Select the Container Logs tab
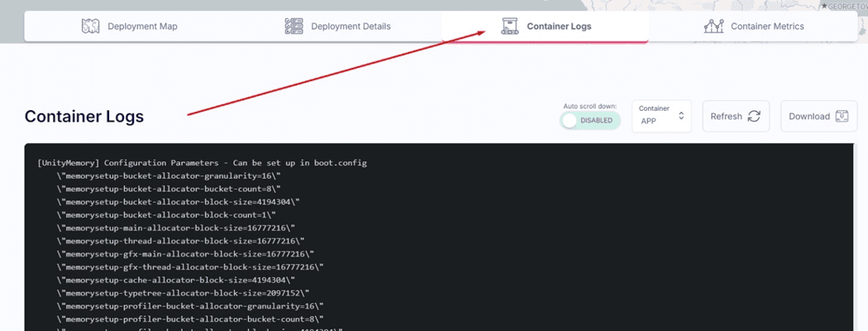868x331 pixels. pyautogui.click(x=546, y=26)
